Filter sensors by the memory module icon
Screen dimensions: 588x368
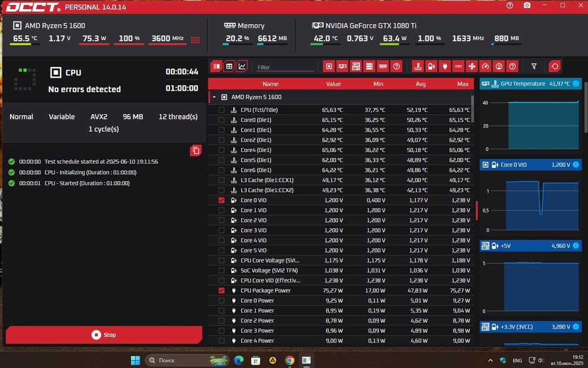pos(383,67)
